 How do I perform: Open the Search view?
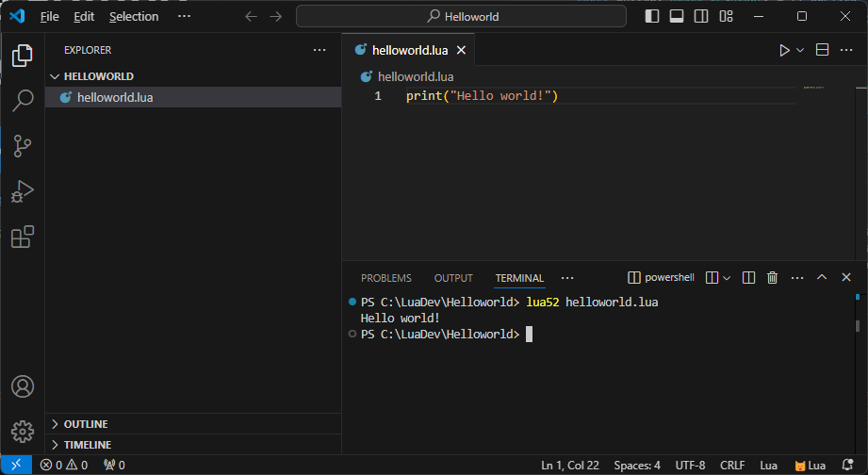pos(22,101)
